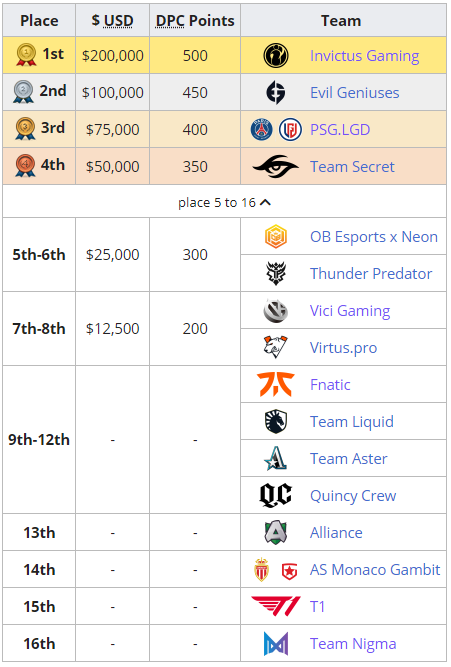Click the Quincy Crew QC logo
Image resolution: width=451 pixels, height=667 pixels.
[276, 496]
